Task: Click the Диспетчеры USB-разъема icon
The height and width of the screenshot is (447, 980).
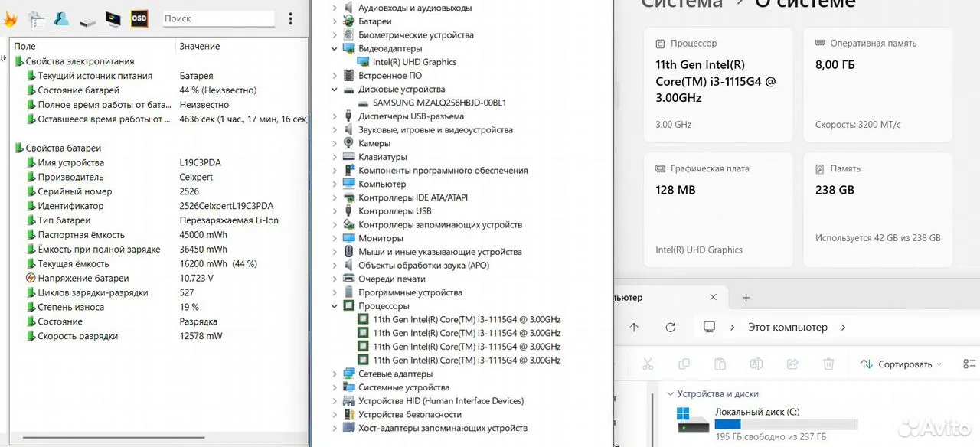Action: [349, 116]
